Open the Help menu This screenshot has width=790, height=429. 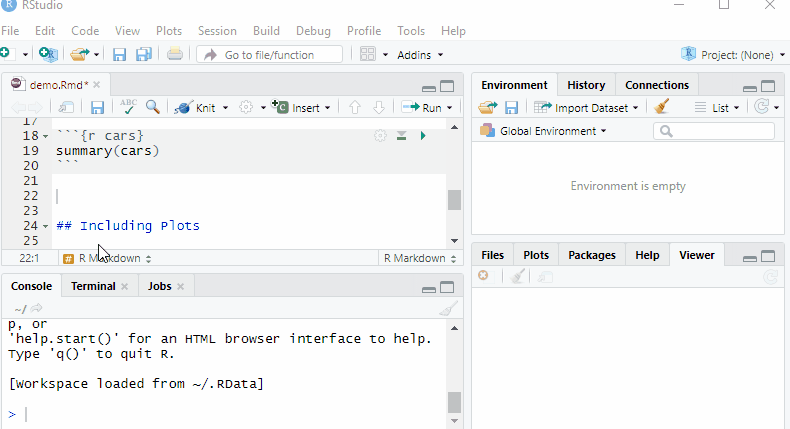[453, 31]
